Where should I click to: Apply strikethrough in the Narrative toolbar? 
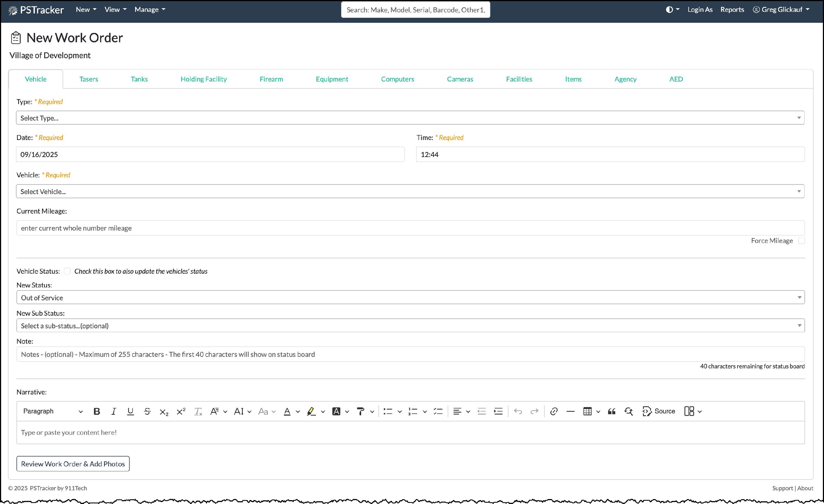pos(147,411)
